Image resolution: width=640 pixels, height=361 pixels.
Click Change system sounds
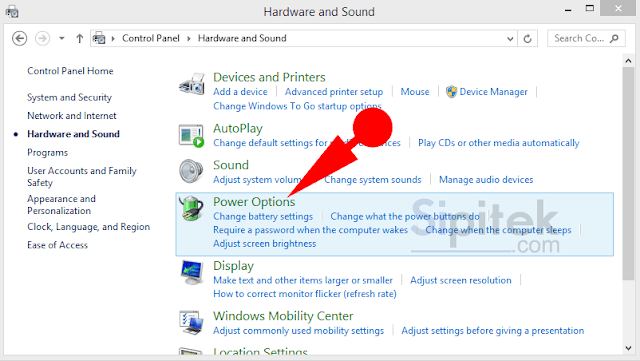(373, 180)
